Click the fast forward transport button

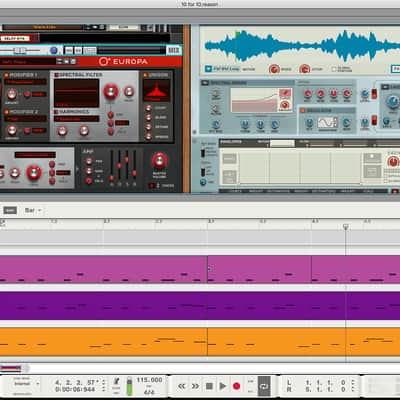(x=195, y=386)
